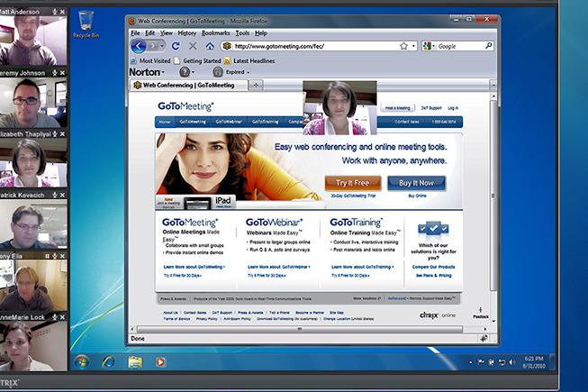The width and height of the screenshot is (588, 392).
Task: Open the Bookmarks menu
Action: (215, 32)
